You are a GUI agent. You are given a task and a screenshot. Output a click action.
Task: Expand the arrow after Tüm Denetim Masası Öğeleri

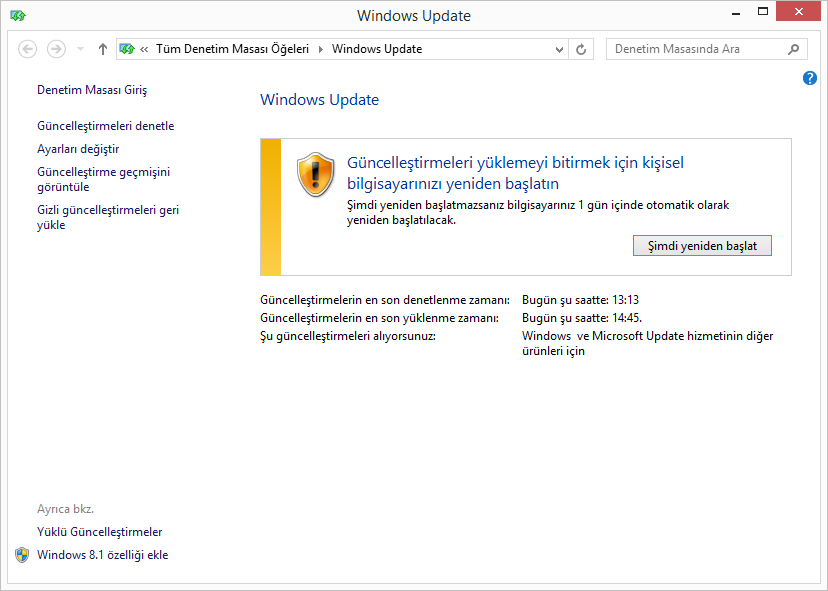(x=321, y=49)
